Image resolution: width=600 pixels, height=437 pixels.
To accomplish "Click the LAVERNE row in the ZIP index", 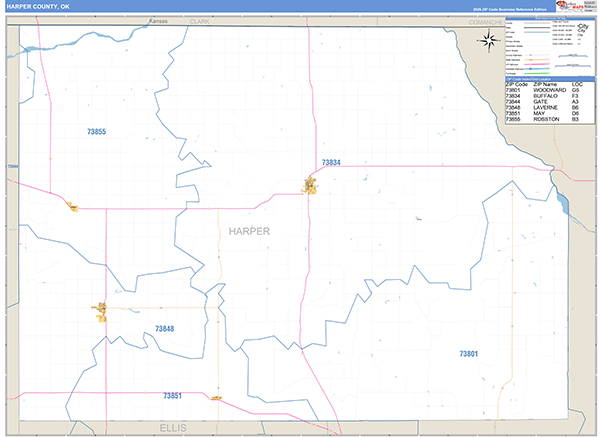I will click(x=550, y=108).
